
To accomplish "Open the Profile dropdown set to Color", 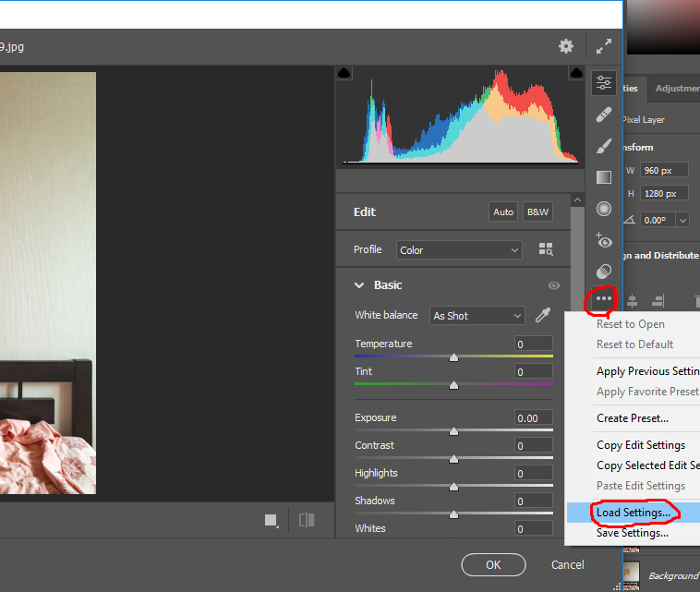I will [x=460, y=250].
